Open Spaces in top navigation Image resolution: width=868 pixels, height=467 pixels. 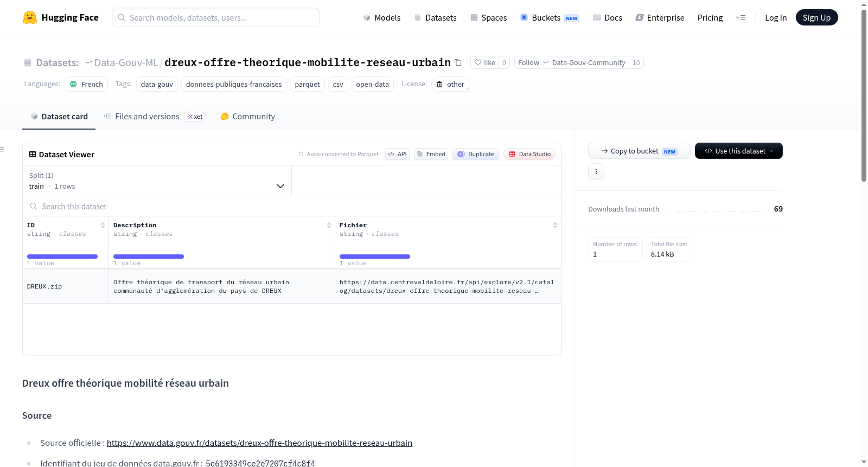[489, 17]
